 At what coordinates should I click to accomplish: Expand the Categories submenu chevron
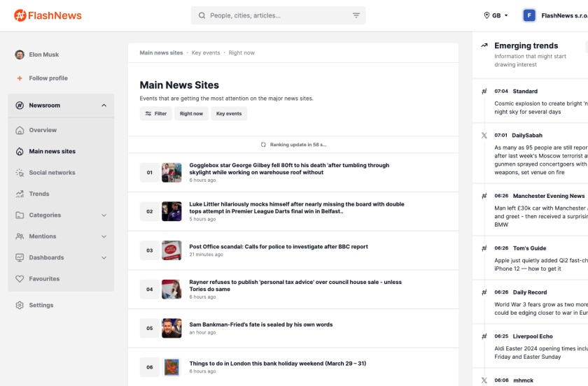pos(104,215)
